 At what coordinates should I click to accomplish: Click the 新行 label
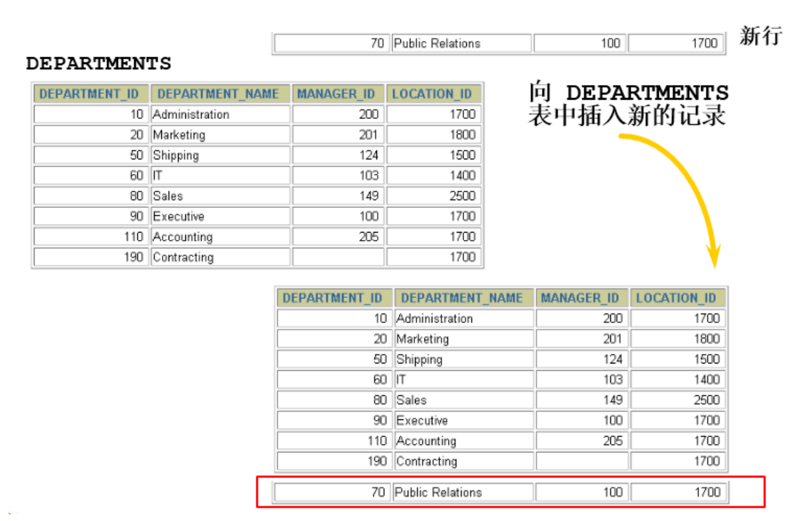(761, 36)
